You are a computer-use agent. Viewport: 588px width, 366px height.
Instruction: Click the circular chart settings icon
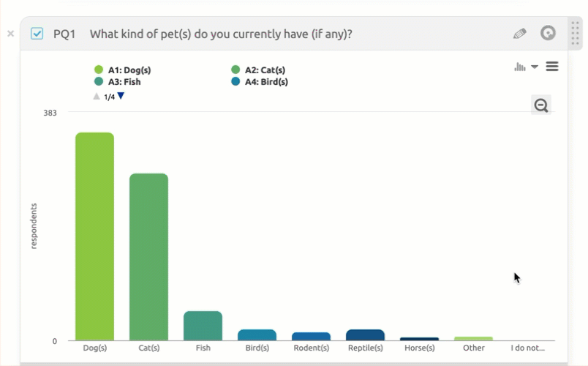[548, 33]
